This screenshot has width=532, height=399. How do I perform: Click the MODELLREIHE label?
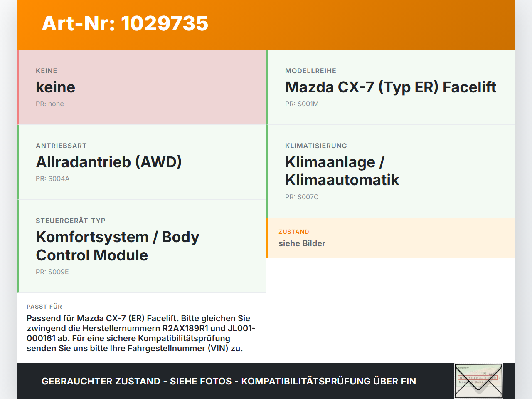[x=311, y=71]
